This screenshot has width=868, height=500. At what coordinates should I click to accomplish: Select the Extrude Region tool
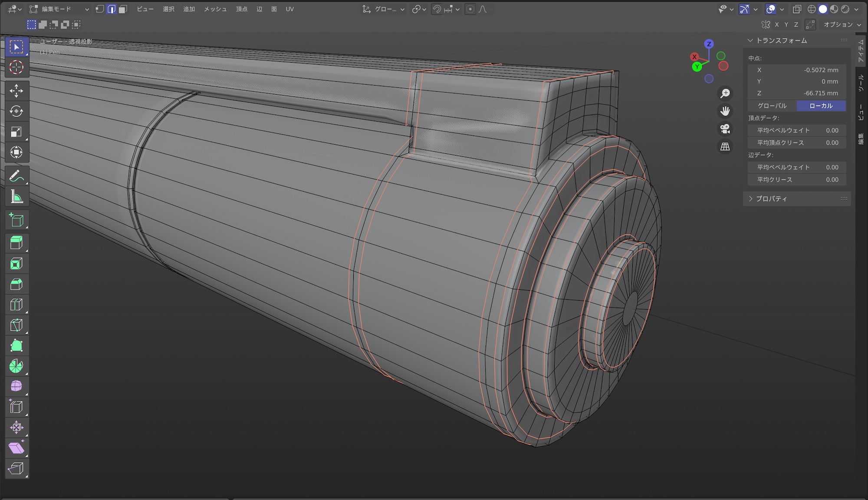16,243
